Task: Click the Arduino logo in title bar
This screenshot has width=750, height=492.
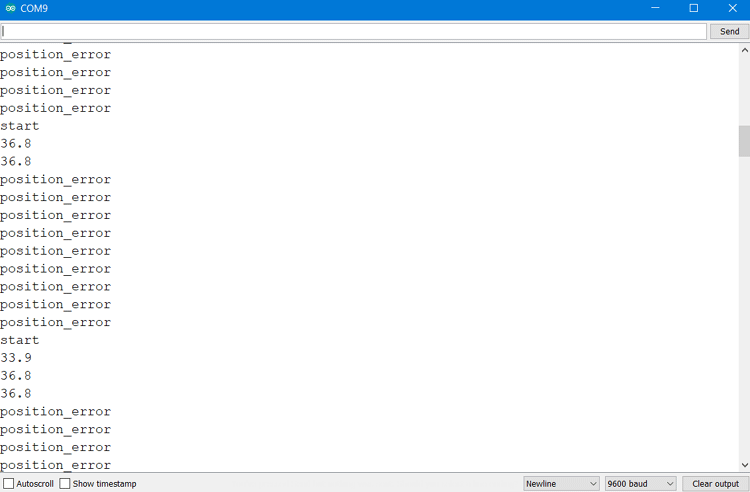Action: click(10, 8)
